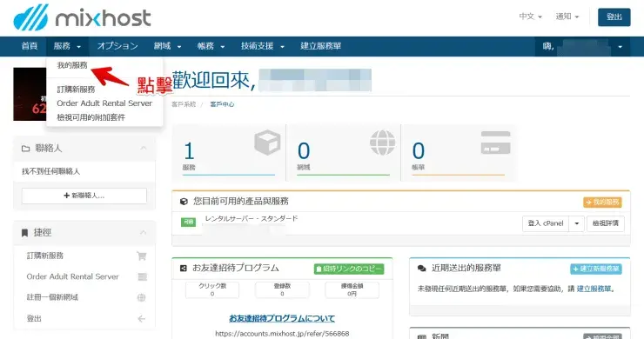Image resolution: width=644 pixels, height=339 pixels.
Task: Expand the 帳務 navigation menu
Action: pos(211,46)
